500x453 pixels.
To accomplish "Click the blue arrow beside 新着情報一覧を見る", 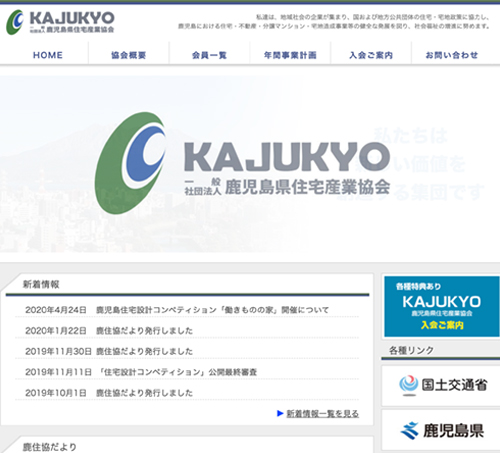I will point(280,414).
